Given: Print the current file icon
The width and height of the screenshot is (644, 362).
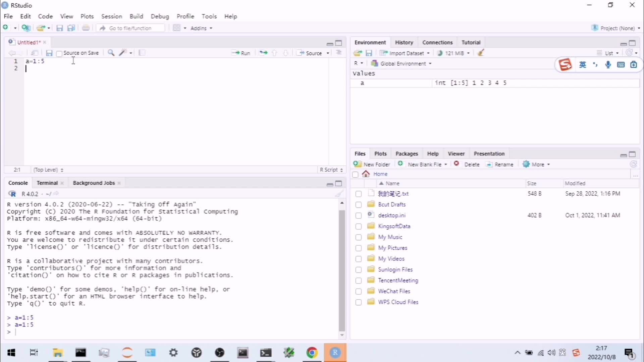Looking at the screenshot, I should click(x=86, y=28).
